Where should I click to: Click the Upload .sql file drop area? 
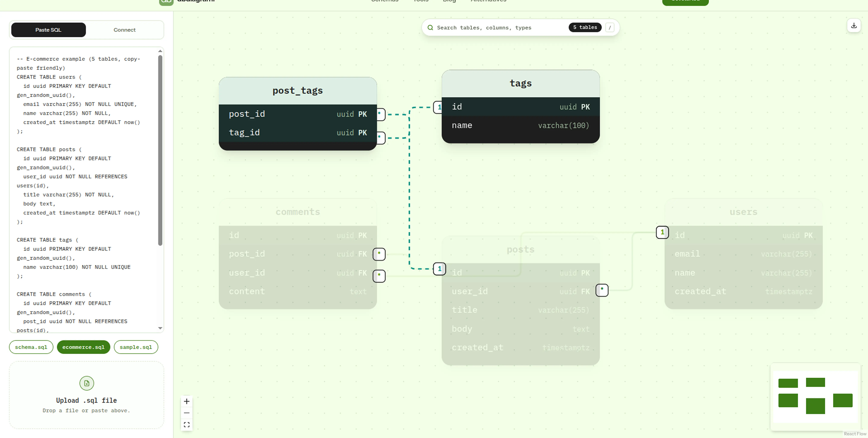[x=87, y=395]
